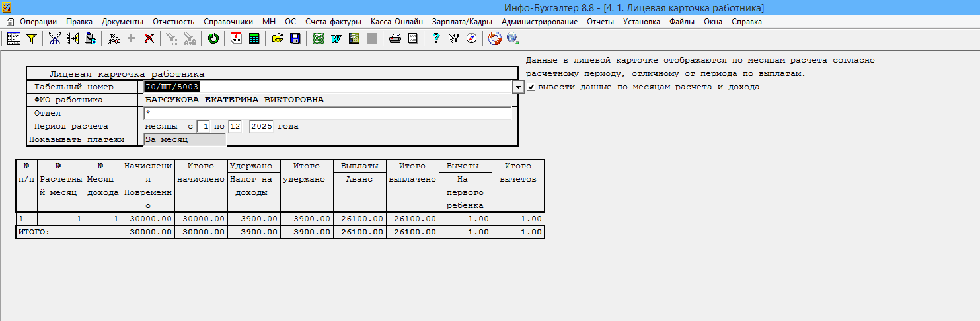This screenshot has height=321, width=980.
Task: Click the open folder icon
Action: click(278, 38)
